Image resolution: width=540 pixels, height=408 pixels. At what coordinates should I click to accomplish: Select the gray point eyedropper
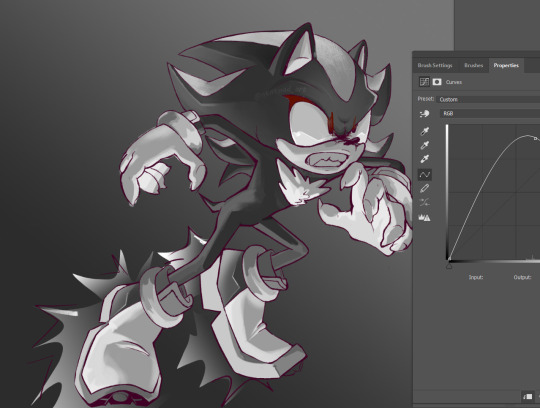point(425,145)
